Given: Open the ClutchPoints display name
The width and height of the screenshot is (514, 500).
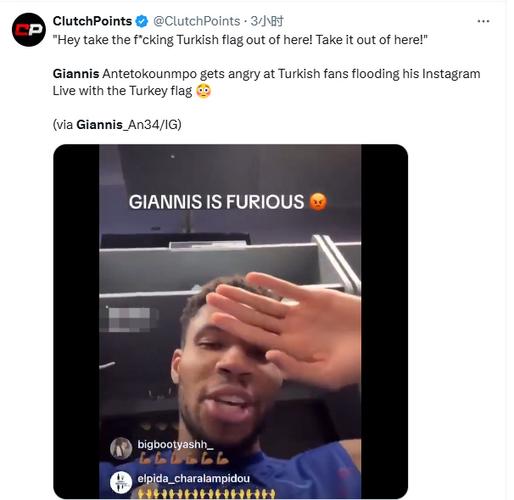Looking at the screenshot, I should 92,21.
